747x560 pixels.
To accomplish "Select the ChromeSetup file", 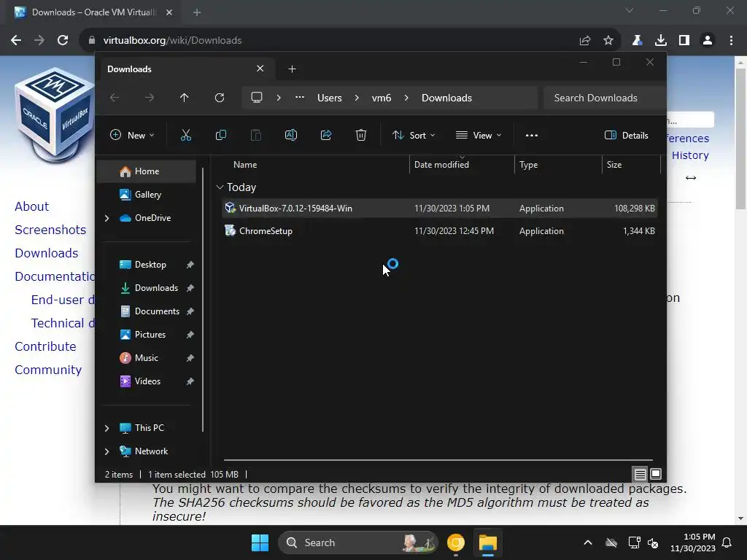I will (x=440, y=231).
